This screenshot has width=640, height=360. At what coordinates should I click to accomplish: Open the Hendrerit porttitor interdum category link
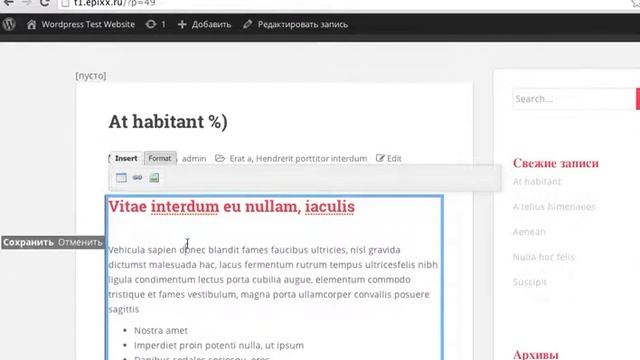(311, 158)
